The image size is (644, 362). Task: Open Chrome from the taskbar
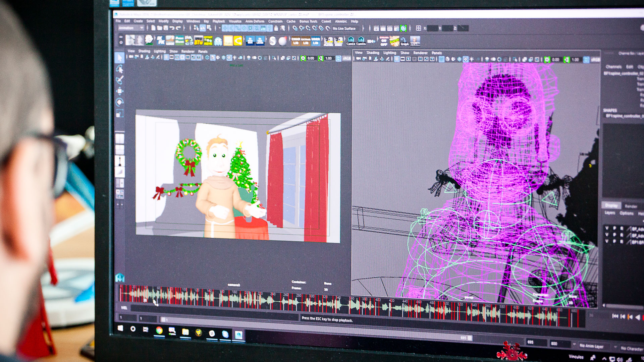click(x=159, y=330)
